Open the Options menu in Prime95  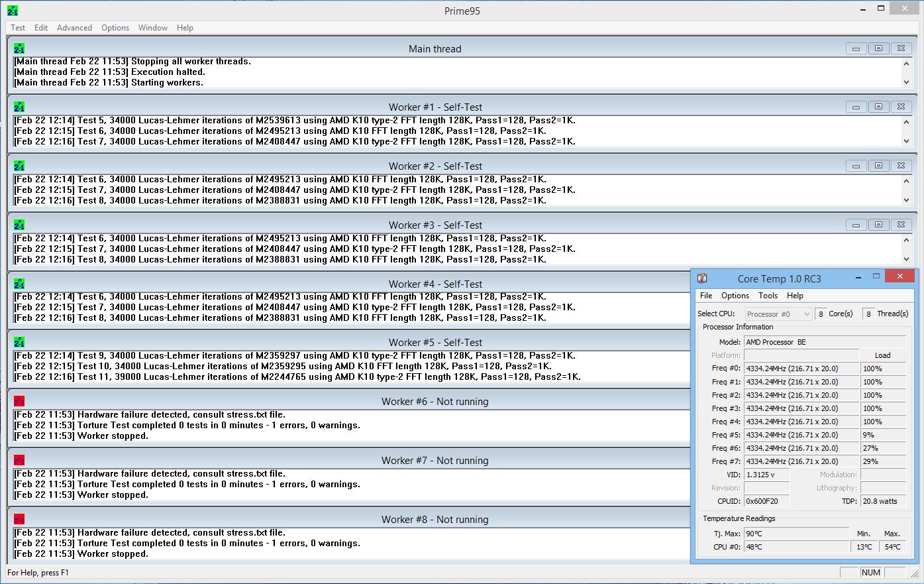115,28
